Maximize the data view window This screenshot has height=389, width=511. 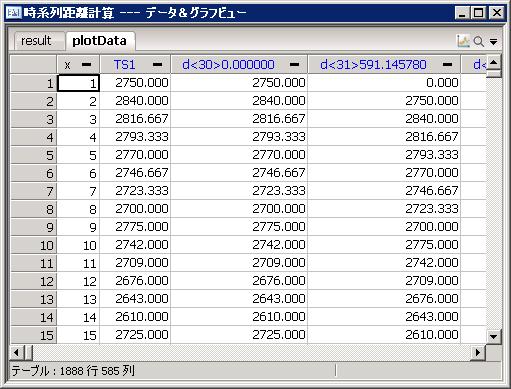478,13
